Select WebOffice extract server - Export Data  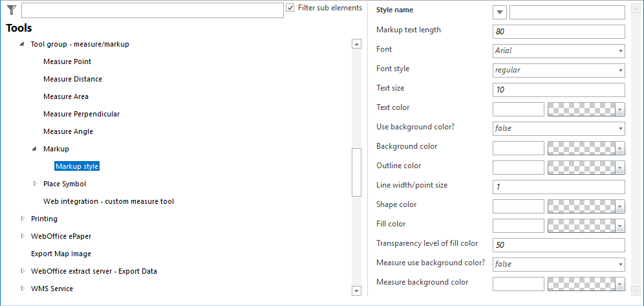click(94, 271)
